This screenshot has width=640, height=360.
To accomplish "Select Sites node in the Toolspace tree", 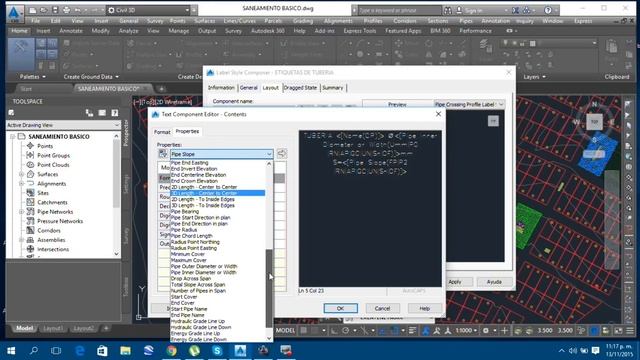I will tap(43, 193).
